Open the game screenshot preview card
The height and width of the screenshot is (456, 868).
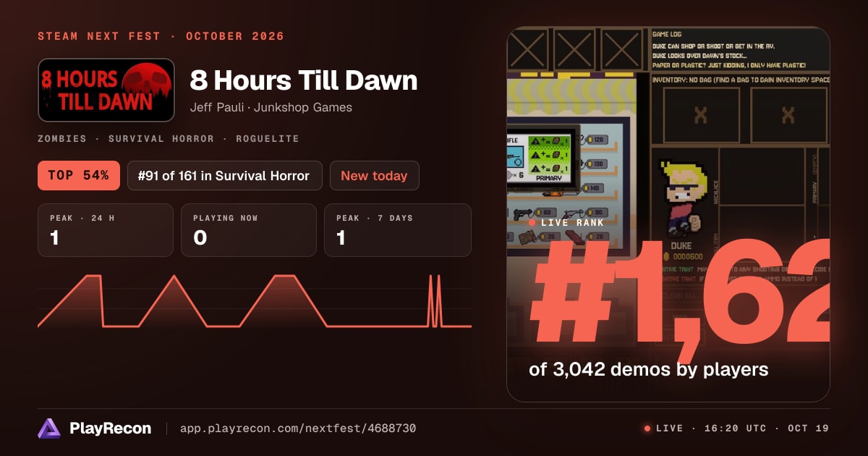(x=668, y=214)
